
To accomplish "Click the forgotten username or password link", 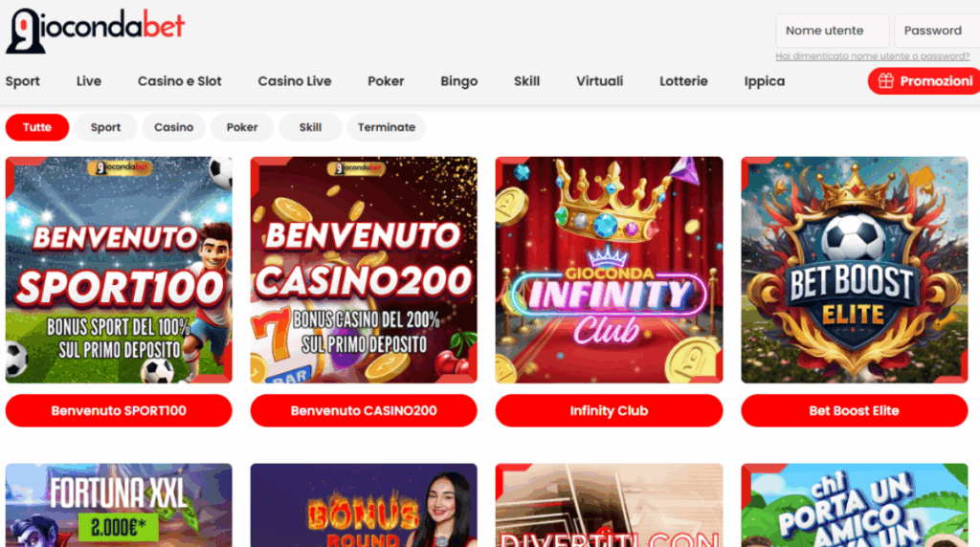I will tap(873, 56).
